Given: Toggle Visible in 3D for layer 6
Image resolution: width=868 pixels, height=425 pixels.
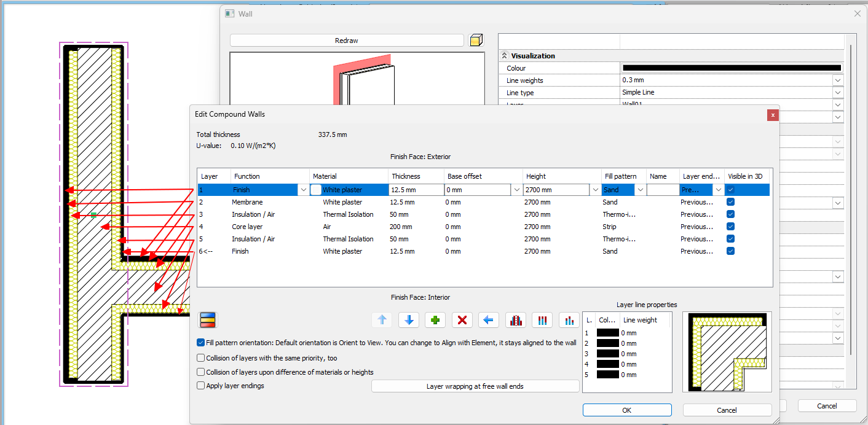Looking at the screenshot, I should pos(730,251).
